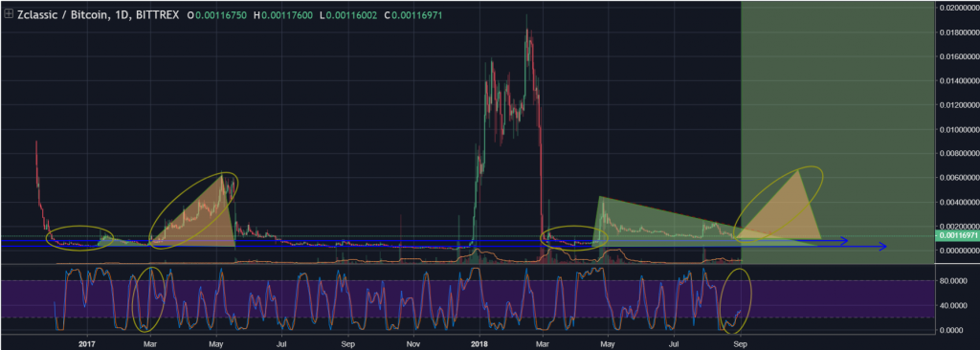Screen dimensions: 980x350
Task: Click the Nov label on the time axis
Action: [x=412, y=343]
